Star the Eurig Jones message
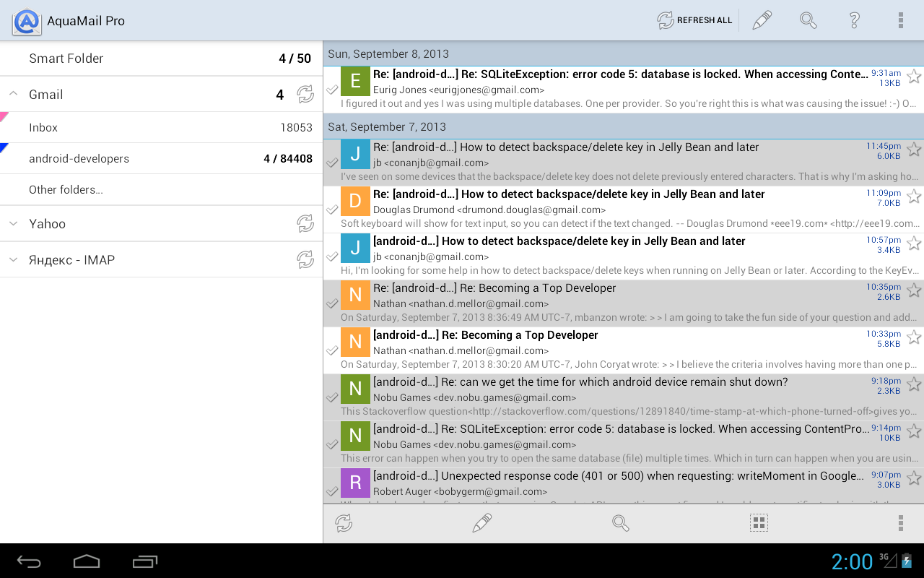 (914, 77)
